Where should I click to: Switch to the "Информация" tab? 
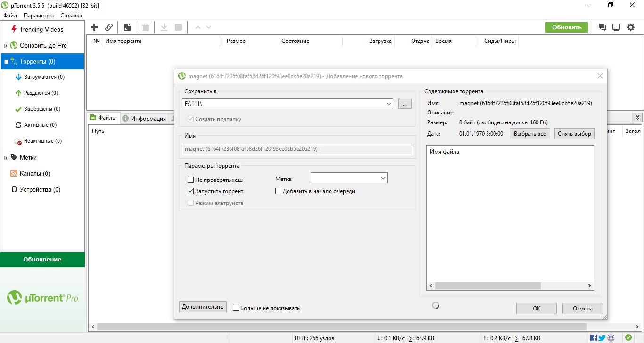(x=144, y=119)
